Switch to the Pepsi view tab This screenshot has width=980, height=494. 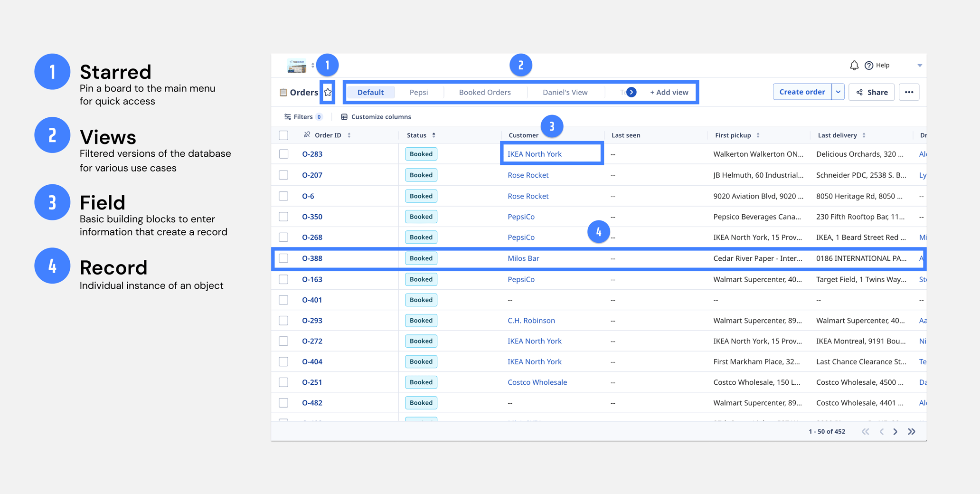point(418,92)
